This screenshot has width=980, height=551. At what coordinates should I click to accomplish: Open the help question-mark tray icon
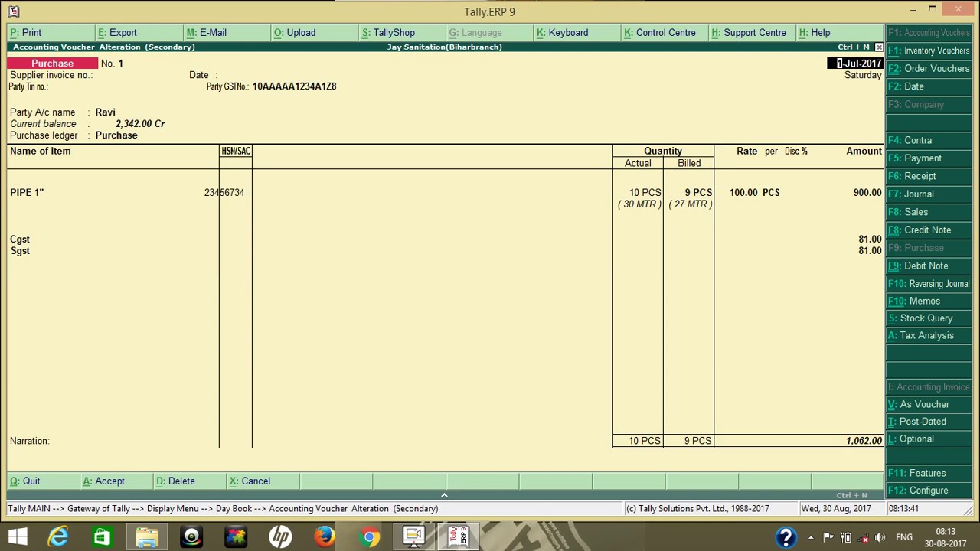(786, 537)
